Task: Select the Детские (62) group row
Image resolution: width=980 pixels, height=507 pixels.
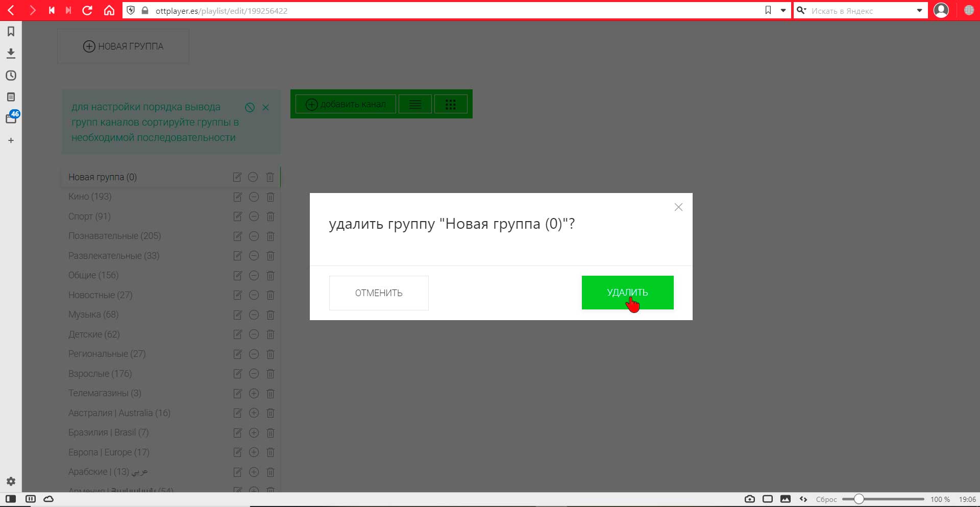Action: click(171, 334)
